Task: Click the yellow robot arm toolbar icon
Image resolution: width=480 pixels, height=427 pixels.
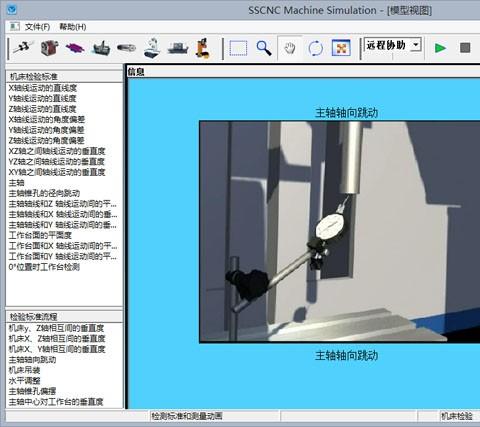Action: [x=203, y=48]
